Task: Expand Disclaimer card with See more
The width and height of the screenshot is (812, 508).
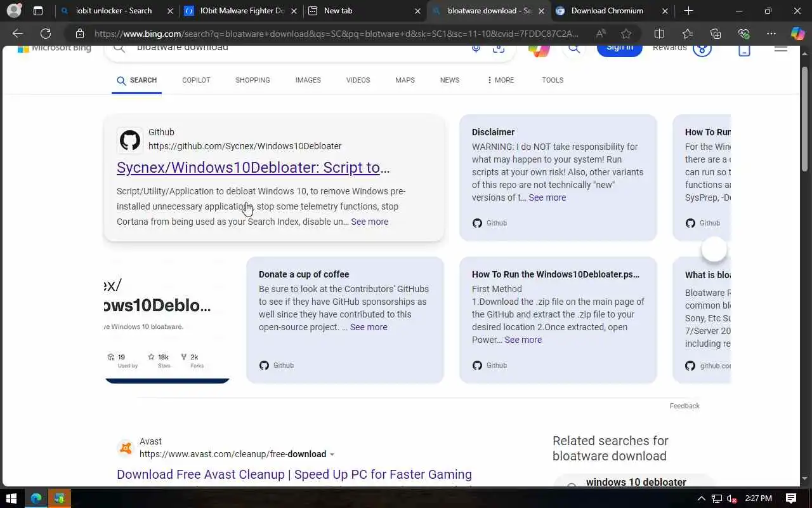Action: click(547, 197)
